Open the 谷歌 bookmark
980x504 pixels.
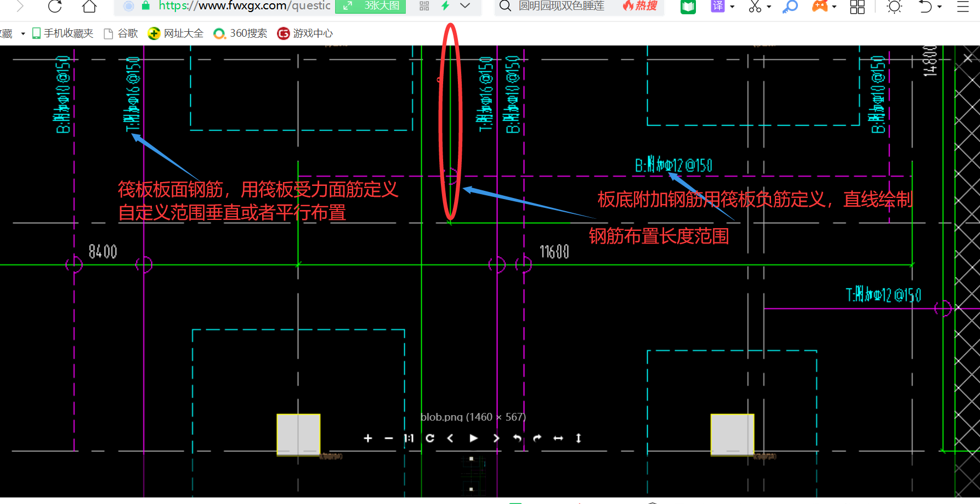[x=121, y=33]
